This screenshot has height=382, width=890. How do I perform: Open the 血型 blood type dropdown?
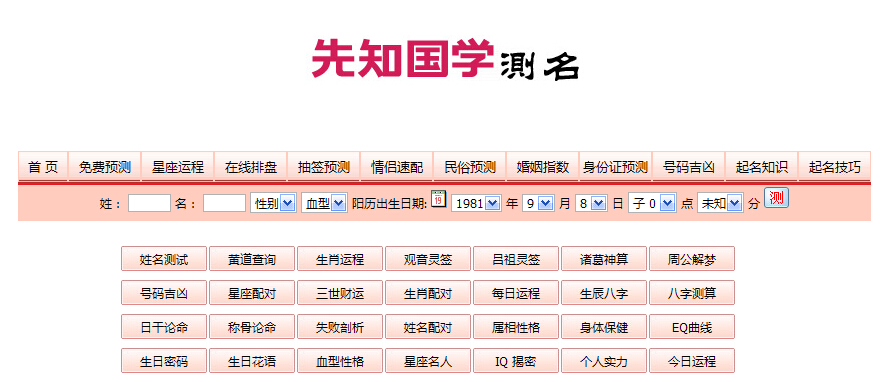[x=324, y=203]
